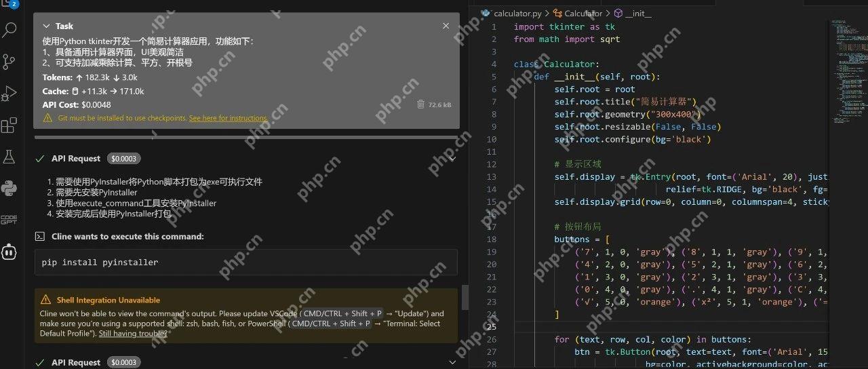This screenshot has height=369, width=868.
Task: Open the CodeGPT sidebar panel
Action: point(9,219)
